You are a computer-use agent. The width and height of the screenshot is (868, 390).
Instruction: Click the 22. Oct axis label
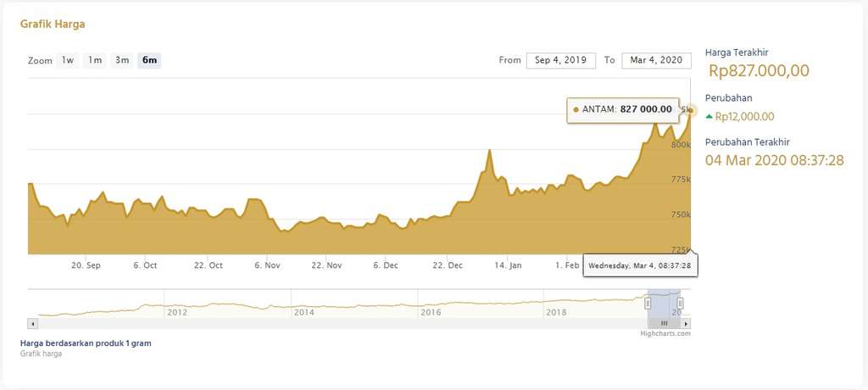[x=209, y=265]
